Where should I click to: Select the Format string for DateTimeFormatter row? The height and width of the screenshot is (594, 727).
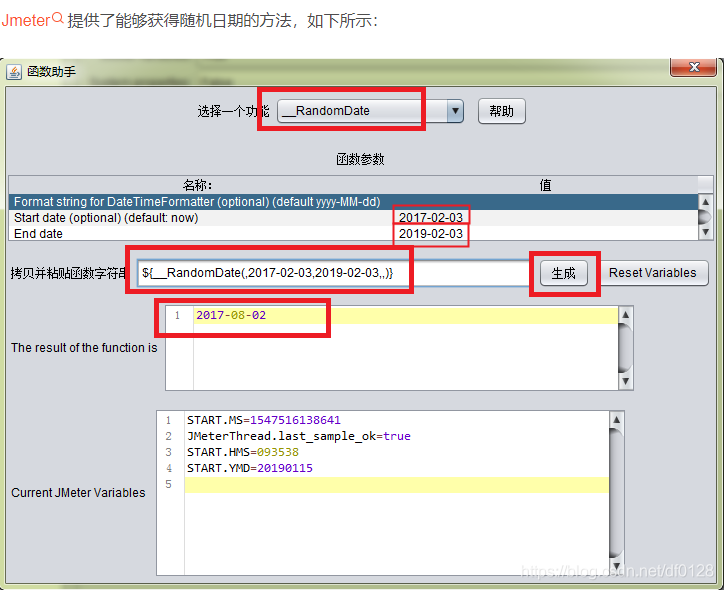[x=353, y=202]
